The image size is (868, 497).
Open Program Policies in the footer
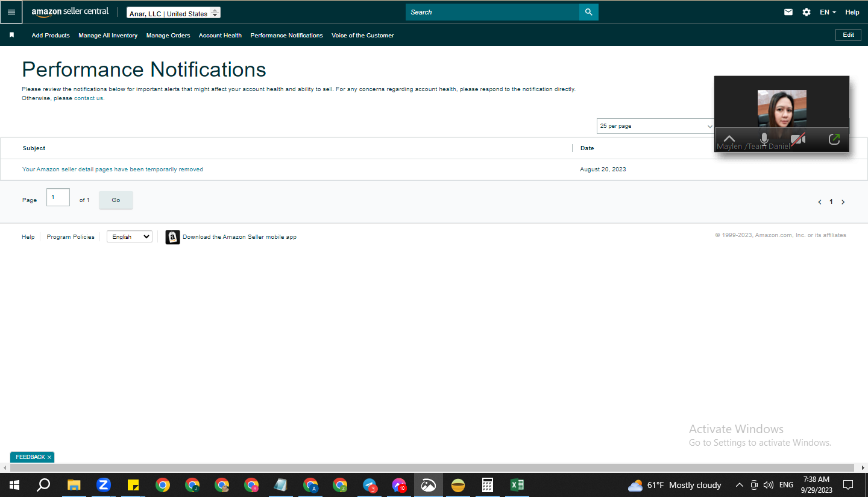(71, 237)
